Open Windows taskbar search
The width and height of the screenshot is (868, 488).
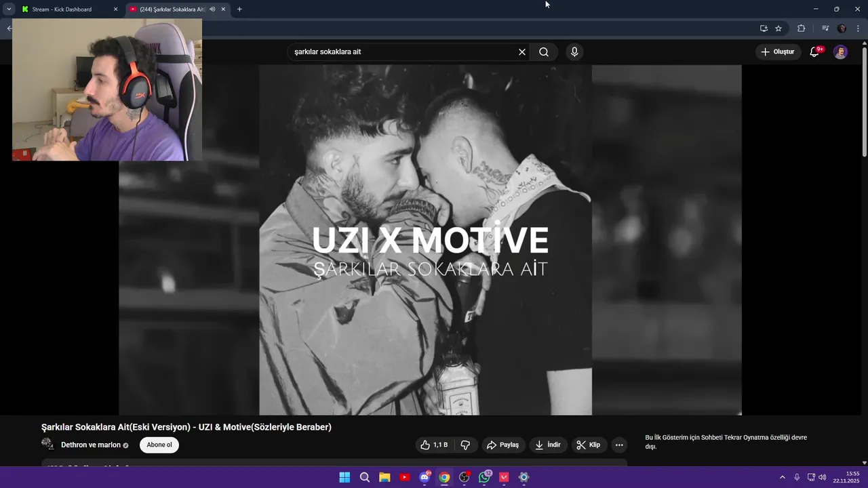click(365, 477)
